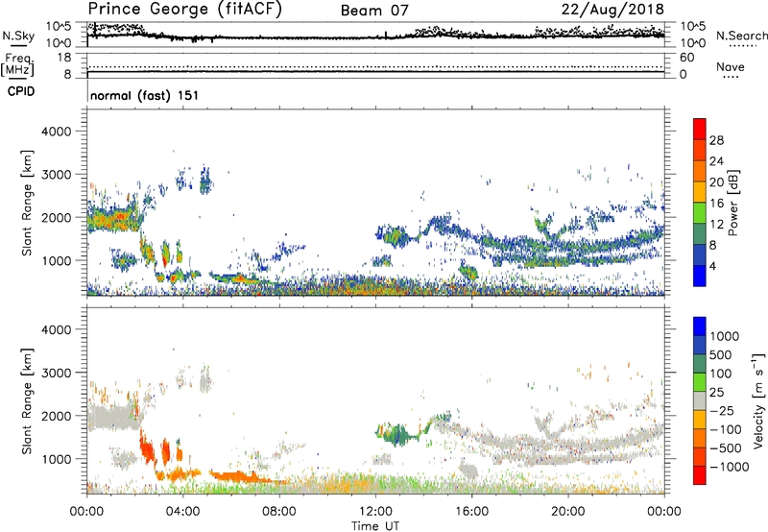Image resolution: width=768 pixels, height=532 pixels.
Task: Click the 'Time UT' axis title
Action: pyautogui.click(x=375, y=526)
